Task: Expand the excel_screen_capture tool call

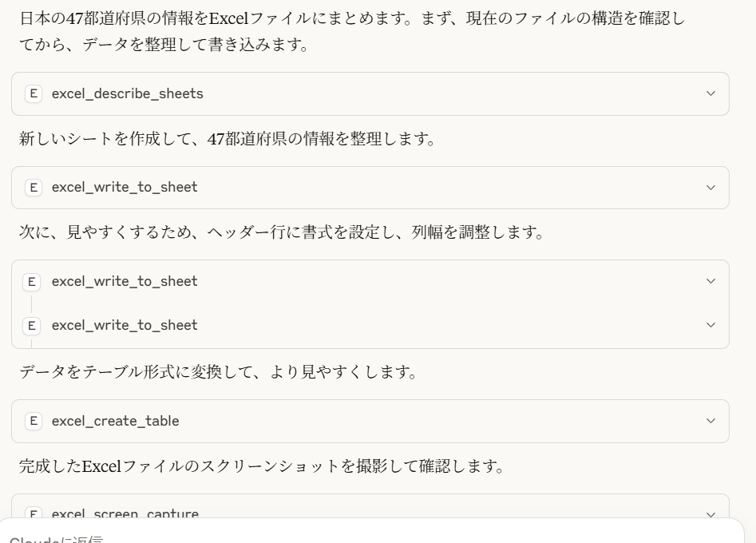Action: pos(711,515)
